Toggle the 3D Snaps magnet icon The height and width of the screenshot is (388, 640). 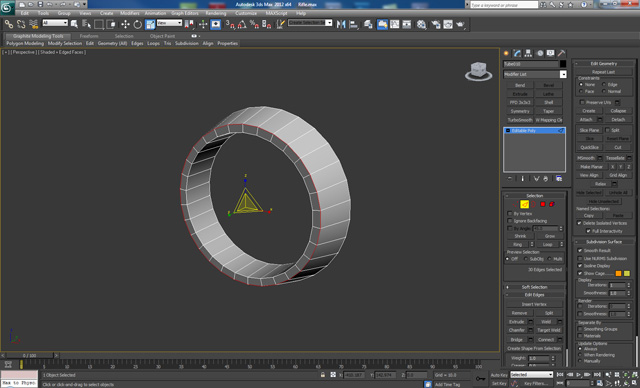[230, 24]
